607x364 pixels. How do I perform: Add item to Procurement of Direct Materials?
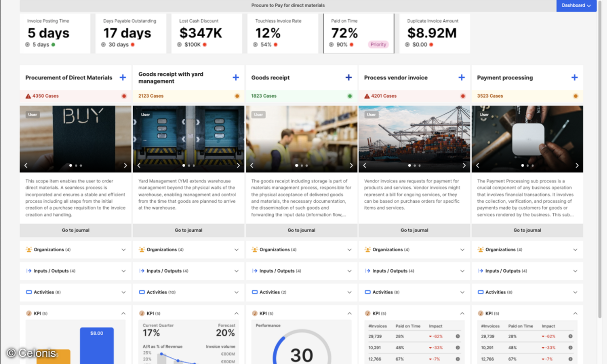click(x=122, y=77)
